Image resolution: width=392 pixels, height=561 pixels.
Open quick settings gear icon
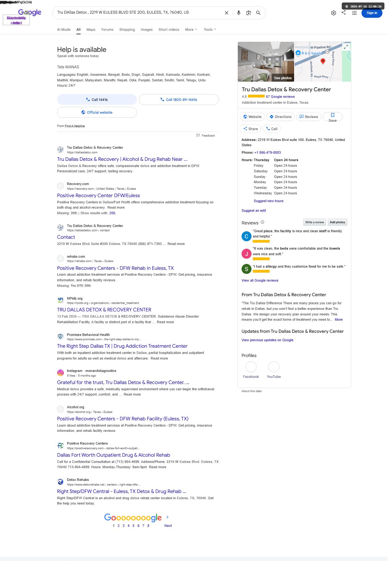pyautogui.click(x=333, y=13)
